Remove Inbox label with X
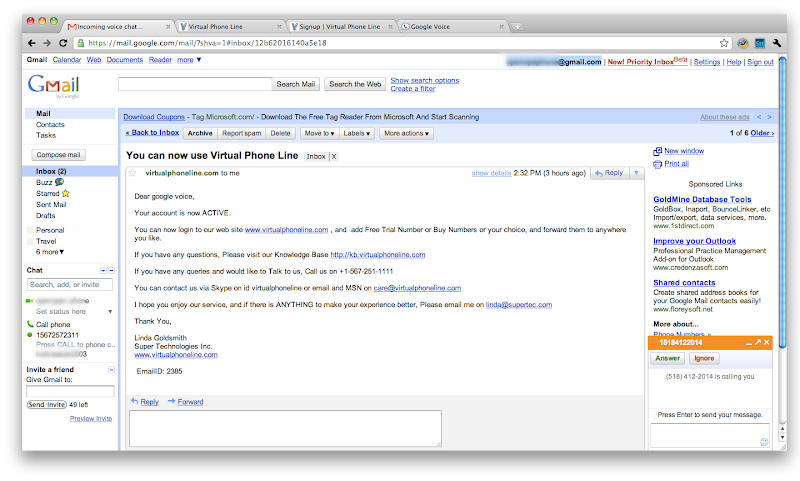Viewport: 800px width, 481px height. point(334,157)
